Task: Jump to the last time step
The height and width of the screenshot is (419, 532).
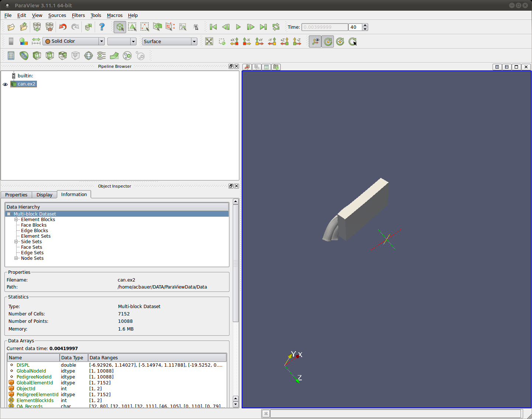Action: (263, 27)
